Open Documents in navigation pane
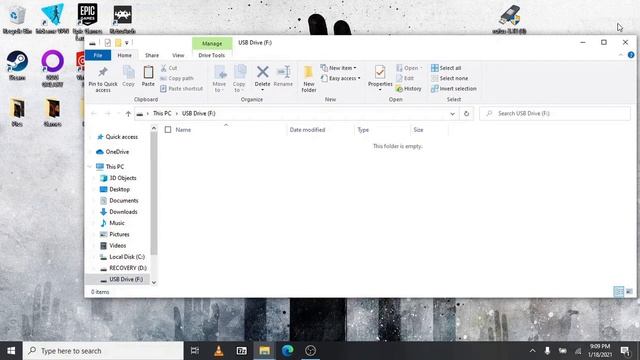640x360 pixels. coord(119,201)
